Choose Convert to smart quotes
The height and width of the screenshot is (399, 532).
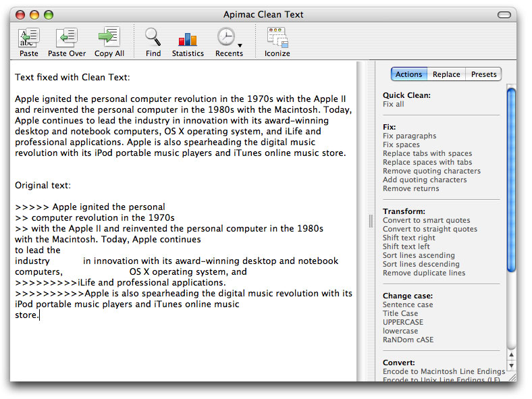tap(427, 221)
